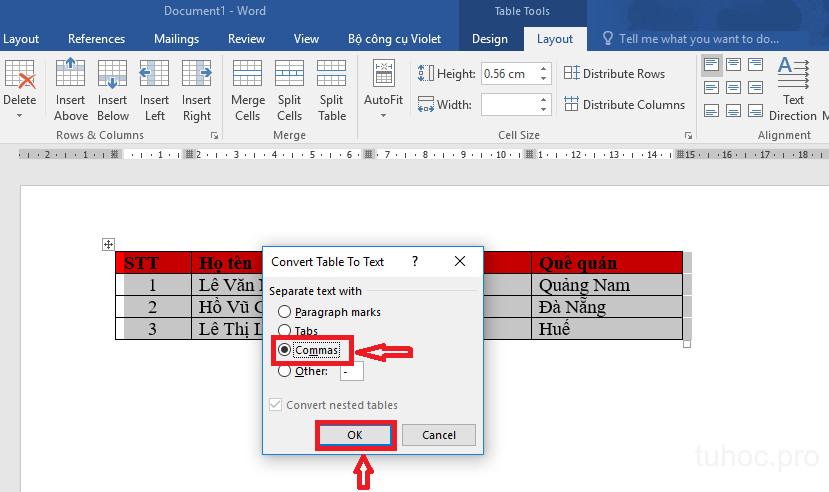The image size is (829, 492).
Task: Click the Quảng Nam cell
Action: pos(607,285)
